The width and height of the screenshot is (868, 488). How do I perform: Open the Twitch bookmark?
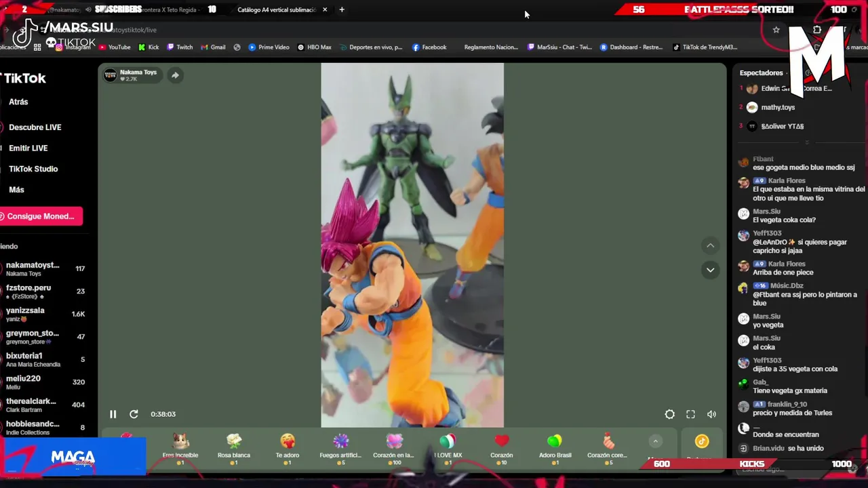(179, 47)
